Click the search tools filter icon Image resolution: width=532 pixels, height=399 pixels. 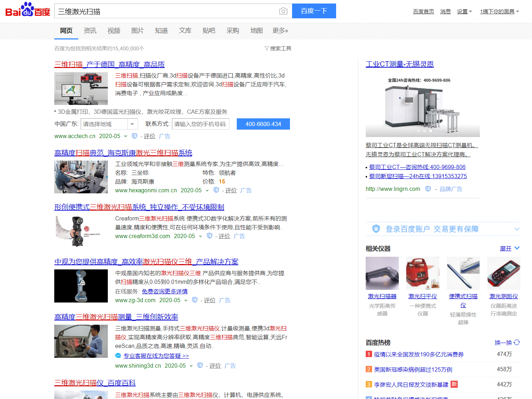267,49
